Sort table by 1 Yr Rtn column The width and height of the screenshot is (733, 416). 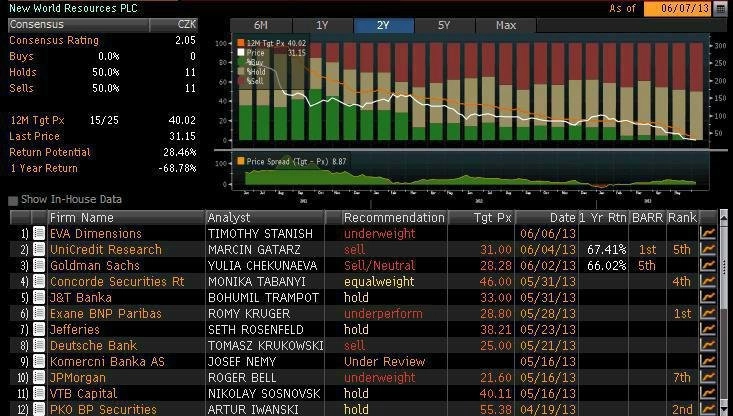pyautogui.click(x=603, y=217)
